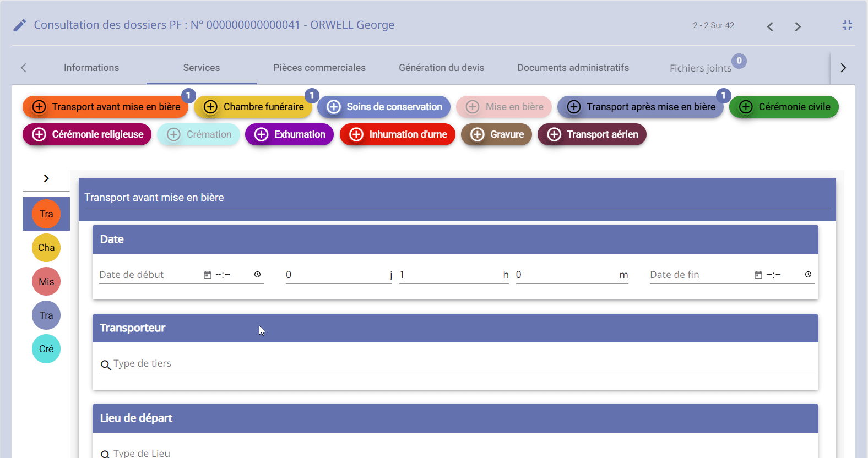Click the Type de tiers search field
This screenshot has height=458, width=868.
tap(457, 364)
